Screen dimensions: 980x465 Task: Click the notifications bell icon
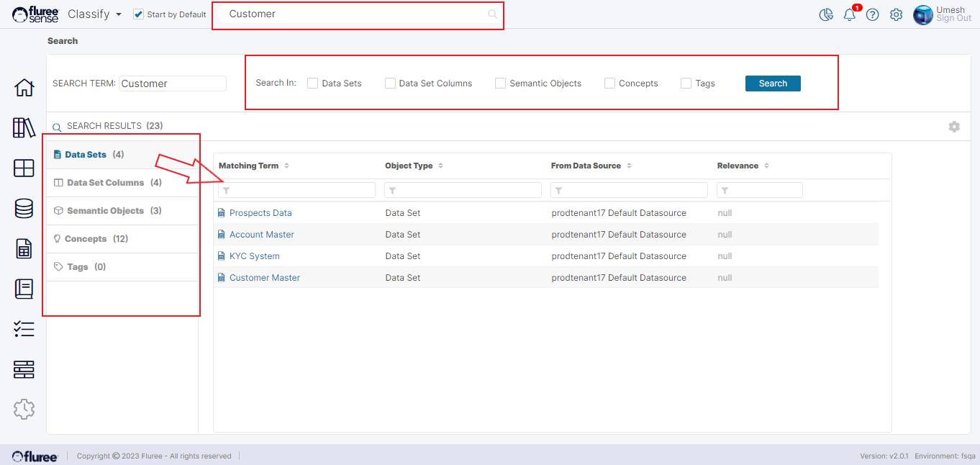coord(850,14)
